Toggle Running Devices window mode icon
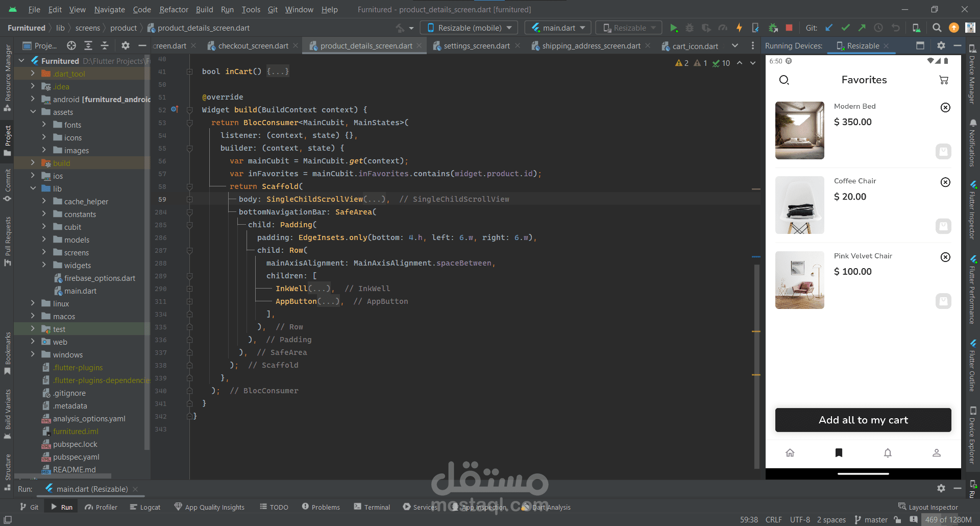This screenshot has width=980, height=526. pyautogui.click(x=920, y=46)
